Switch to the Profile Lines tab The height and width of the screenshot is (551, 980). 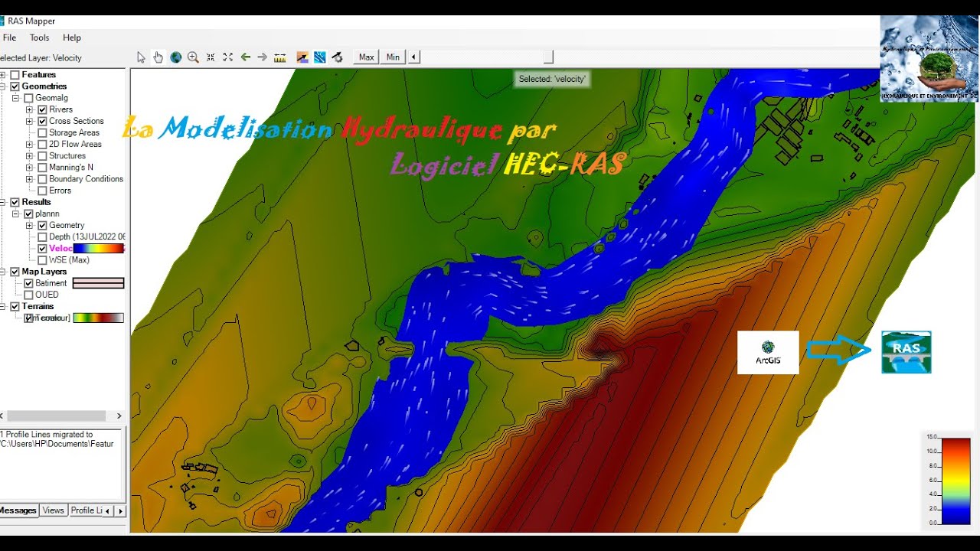coord(85,510)
